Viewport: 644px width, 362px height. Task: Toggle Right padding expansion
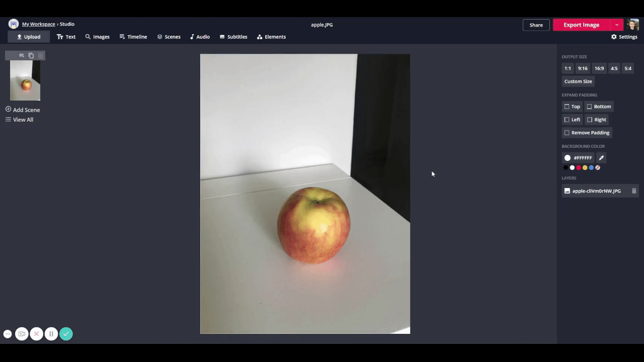point(597,120)
